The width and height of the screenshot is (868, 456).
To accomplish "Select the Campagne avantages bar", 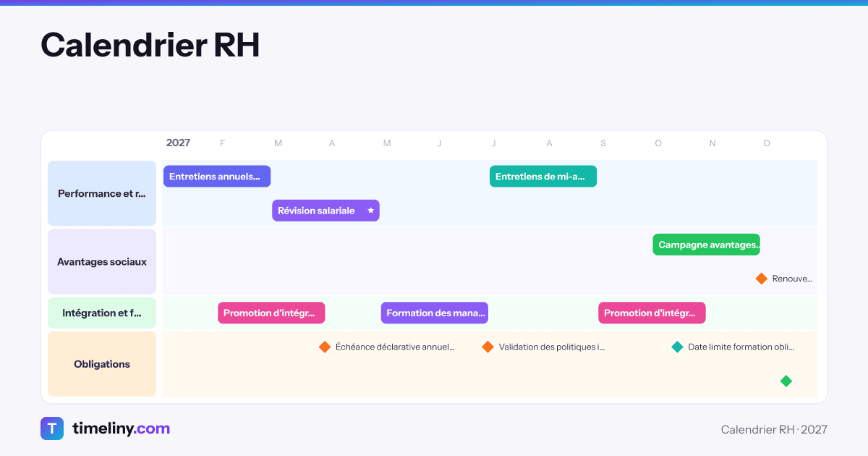I will tap(706, 245).
